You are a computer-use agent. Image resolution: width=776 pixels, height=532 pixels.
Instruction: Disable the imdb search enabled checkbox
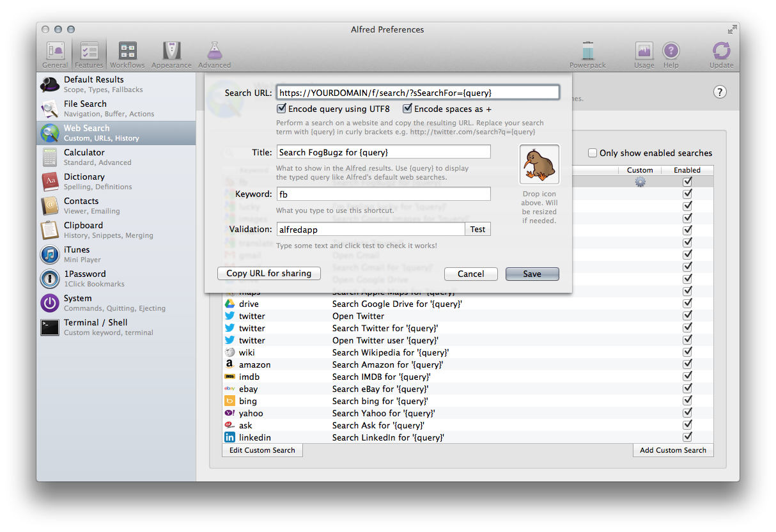tap(687, 377)
